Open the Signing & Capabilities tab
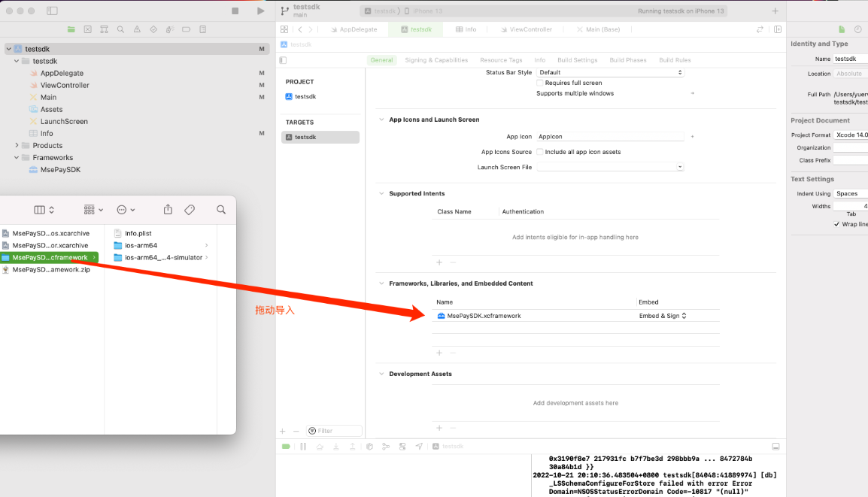Image resolution: width=868 pixels, height=497 pixels. coord(436,60)
